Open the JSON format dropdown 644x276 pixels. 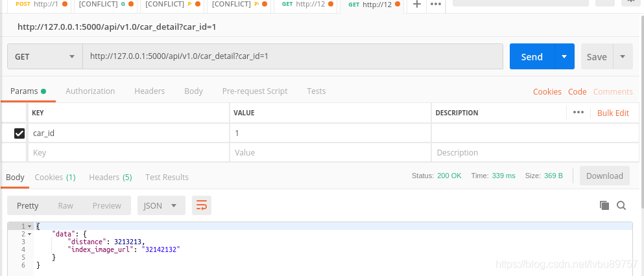coord(161,205)
